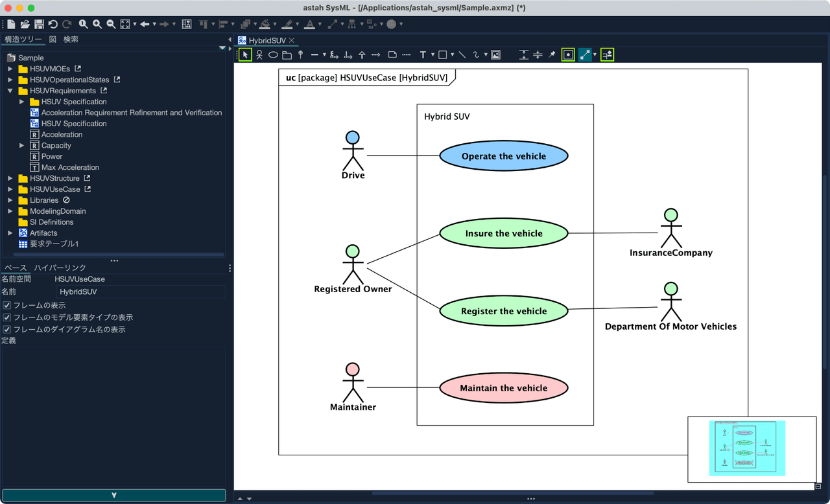Screen dimensions: 830x504
Task: Select the straight Line drawing tool
Action: [462, 55]
